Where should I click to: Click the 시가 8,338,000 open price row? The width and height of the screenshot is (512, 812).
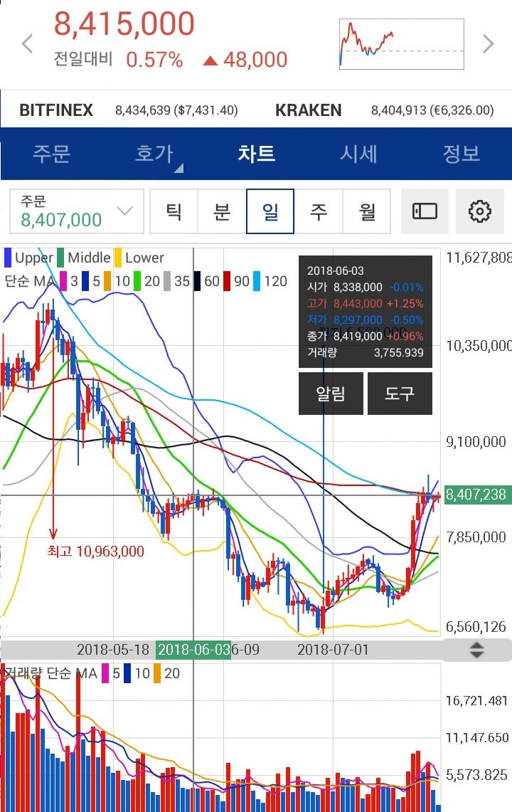(365, 287)
